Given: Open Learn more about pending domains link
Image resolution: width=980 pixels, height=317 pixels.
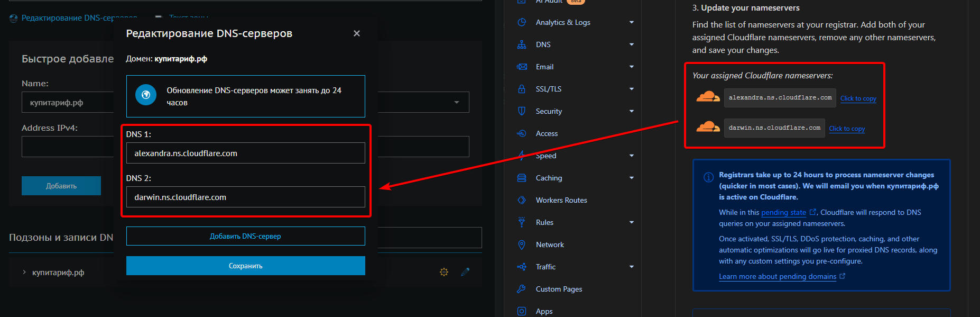Looking at the screenshot, I should click(x=778, y=276).
